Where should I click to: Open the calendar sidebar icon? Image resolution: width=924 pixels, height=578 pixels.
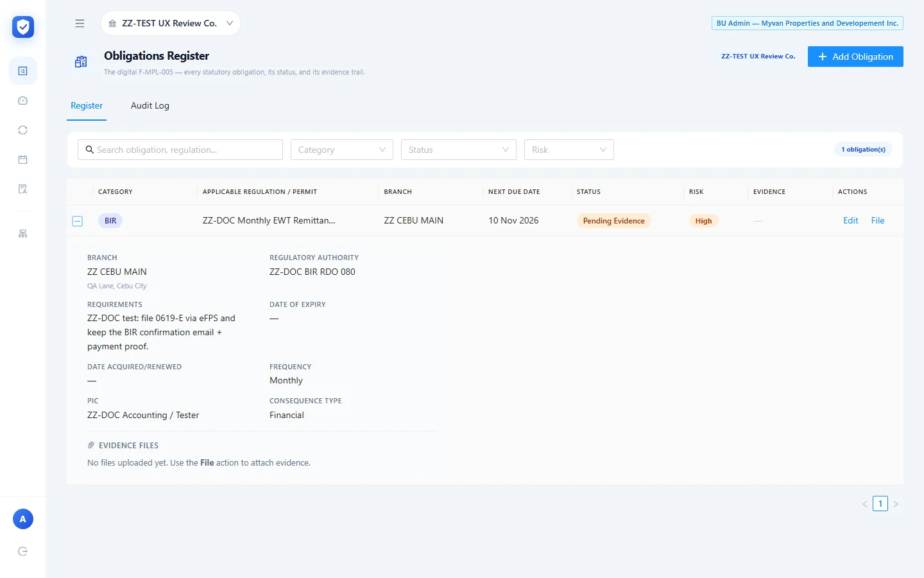click(23, 159)
